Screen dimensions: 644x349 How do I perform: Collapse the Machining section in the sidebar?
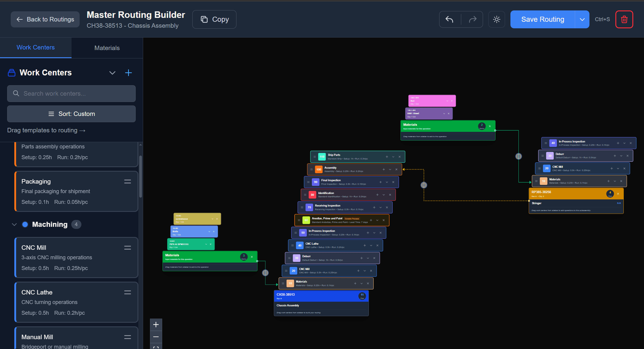pos(14,224)
